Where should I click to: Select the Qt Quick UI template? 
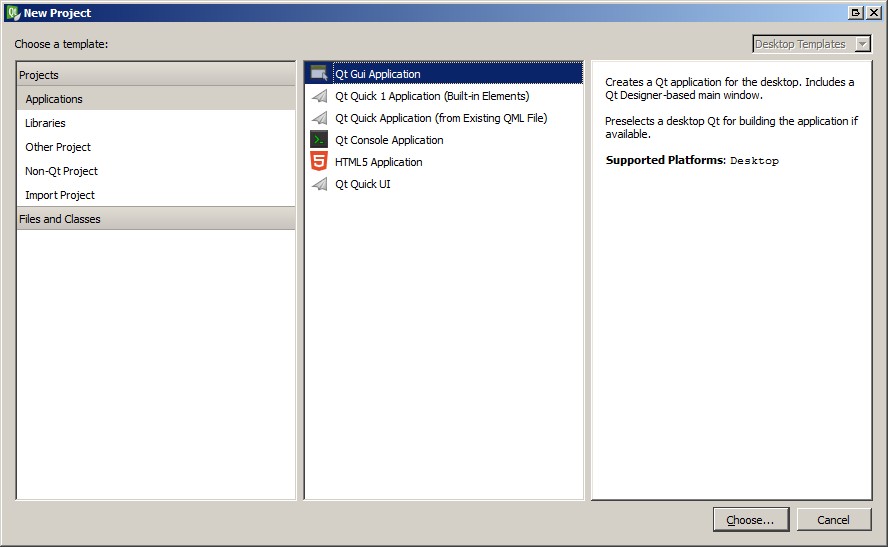coord(443,184)
